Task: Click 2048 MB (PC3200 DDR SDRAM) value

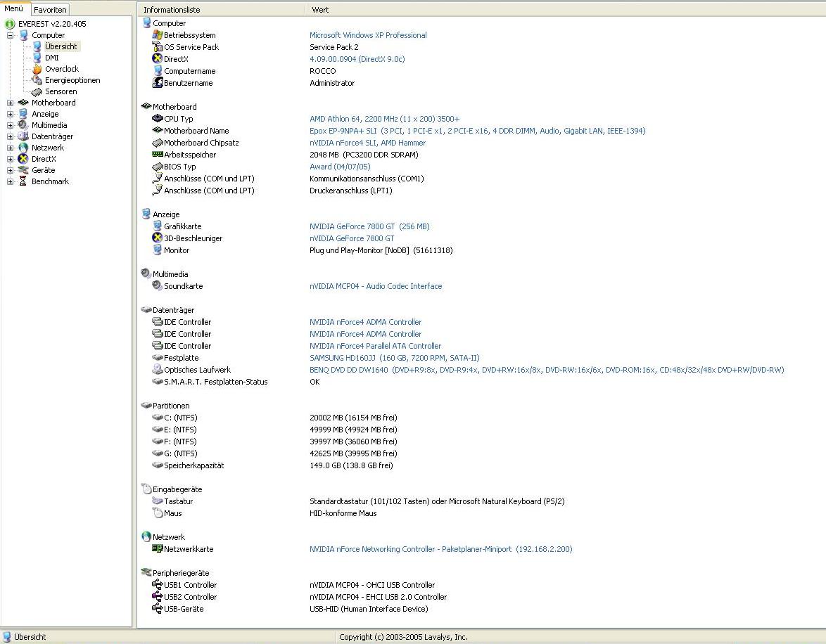Action: (x=364, y=155)
